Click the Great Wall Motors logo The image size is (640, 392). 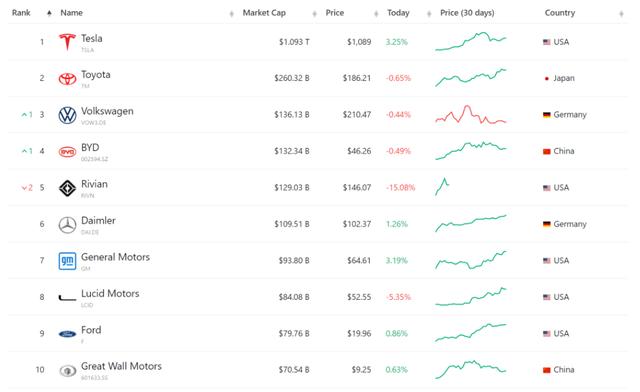(x=67, y=371)
